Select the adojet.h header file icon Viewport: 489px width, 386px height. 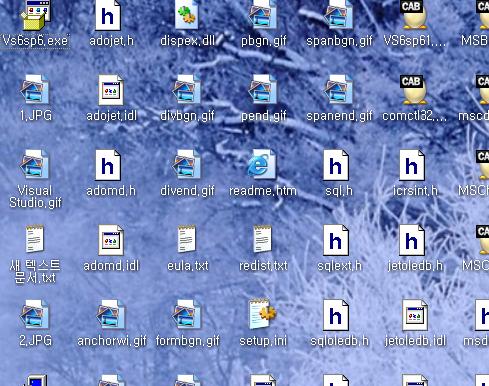[108, 15]
